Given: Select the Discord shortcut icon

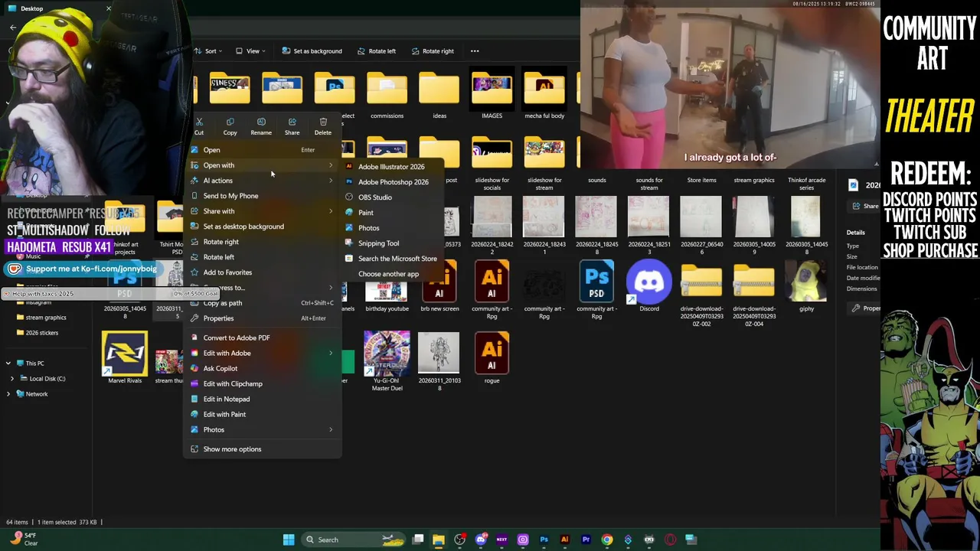Looking at the screenshot, I should click(649, 286).
